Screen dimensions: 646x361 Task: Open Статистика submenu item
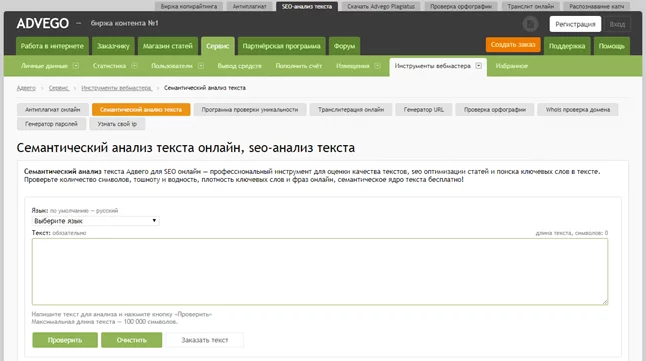[x=109, y=66]
